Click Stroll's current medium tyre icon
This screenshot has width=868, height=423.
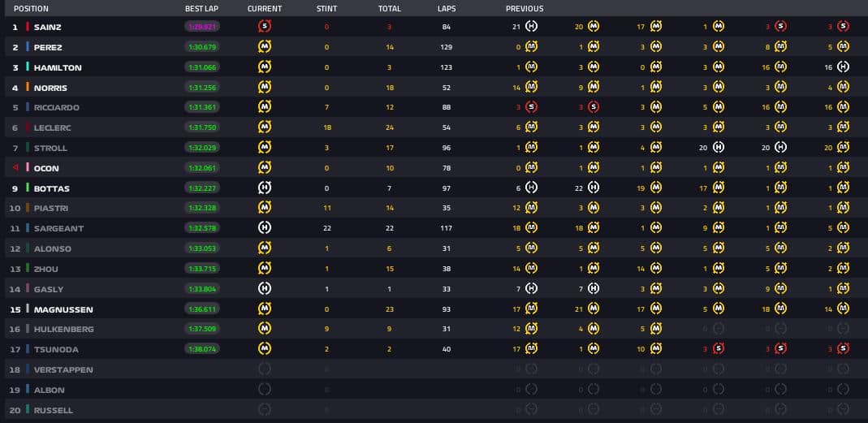click(x=265, y=147)
